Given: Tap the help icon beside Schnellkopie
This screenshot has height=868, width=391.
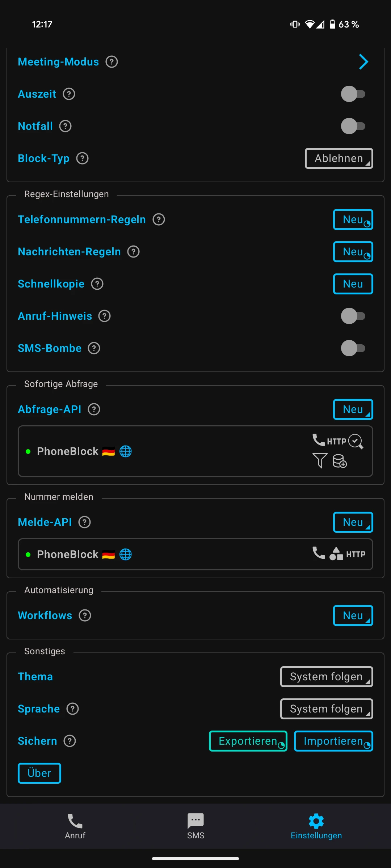Looking at the screenshot, I should coord(97,284).
